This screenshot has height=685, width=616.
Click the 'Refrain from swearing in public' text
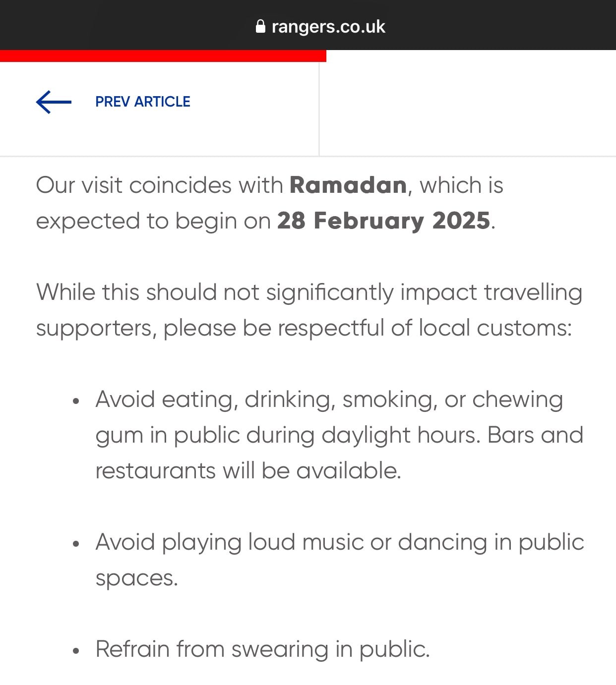click(x=262, y=649)
